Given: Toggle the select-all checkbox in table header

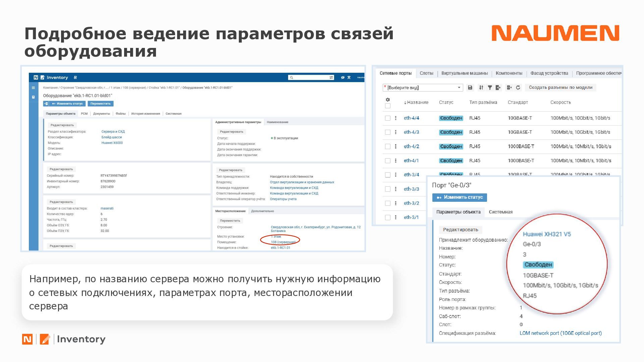Looking at the screenshot, I should click(388, 106).
